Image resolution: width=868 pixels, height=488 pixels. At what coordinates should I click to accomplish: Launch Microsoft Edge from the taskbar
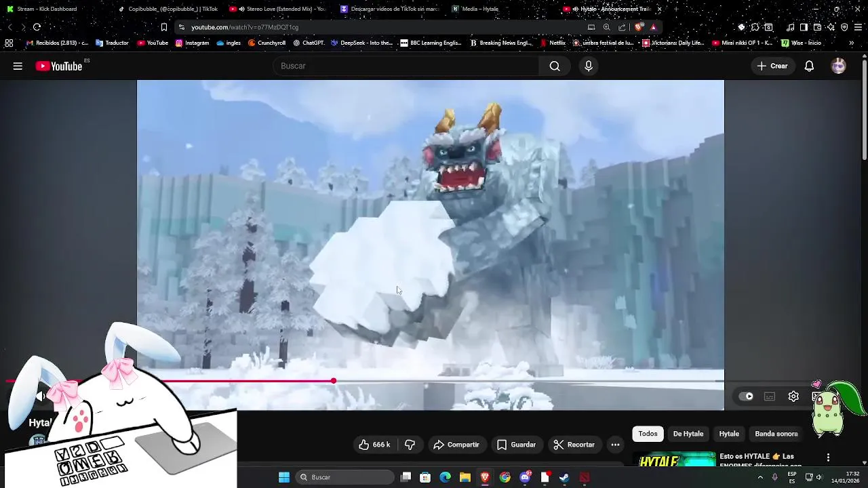(x=445, y=477)
